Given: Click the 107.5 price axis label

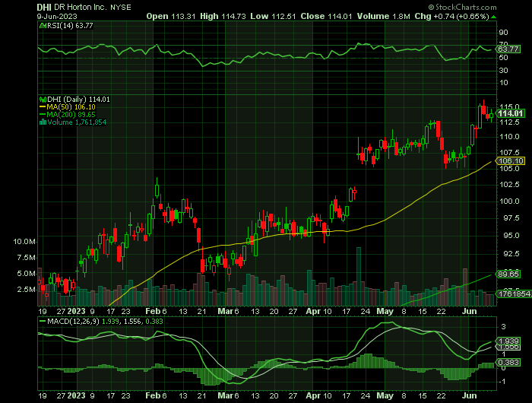Looking at the screenshot, I should click(510, 152).
